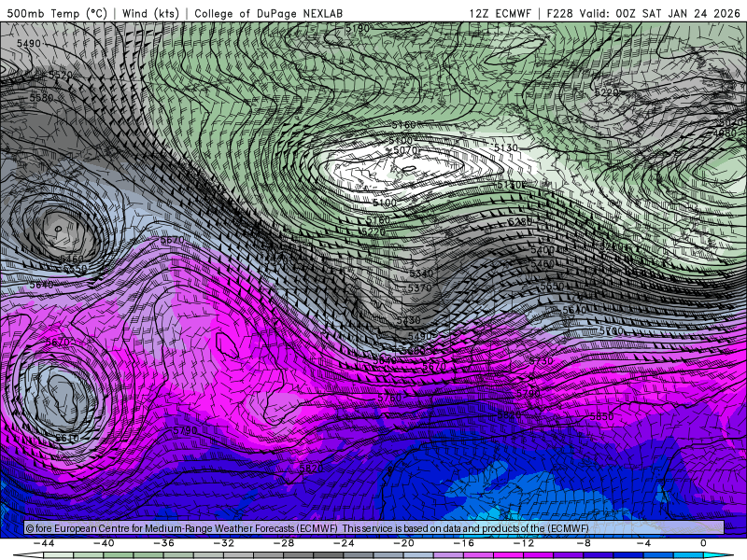Viewport: 747px width, 560px height.
Task: Select the -24 color scale label
Action: (x=344, y=543)
